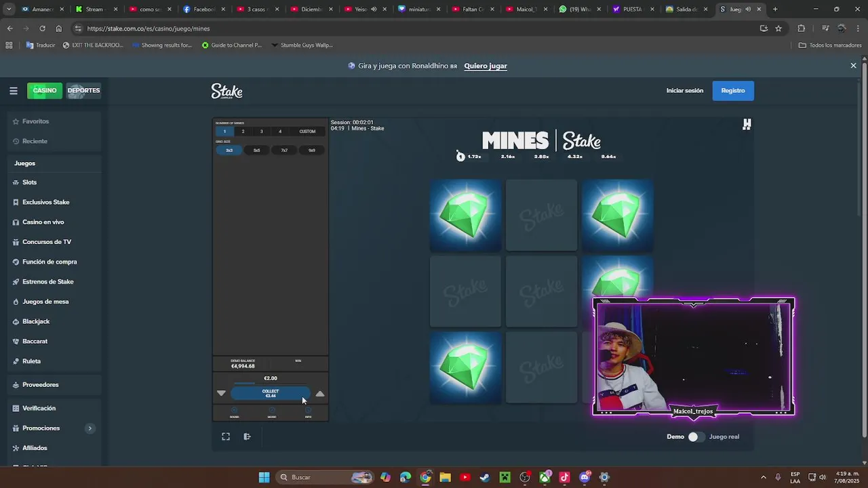Open Slots in the sidebar
This screenshot has height=488, width=868.
click(29, 182)
